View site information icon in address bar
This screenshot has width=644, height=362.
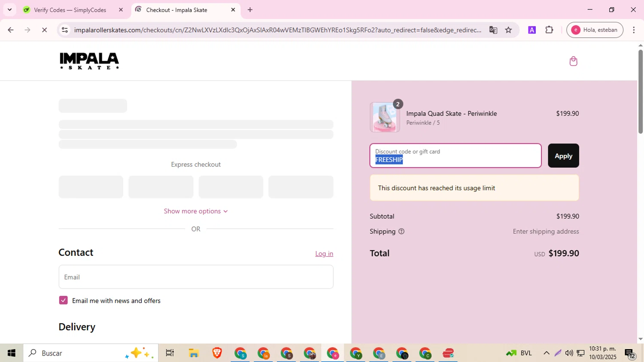(x=65, y=30)
